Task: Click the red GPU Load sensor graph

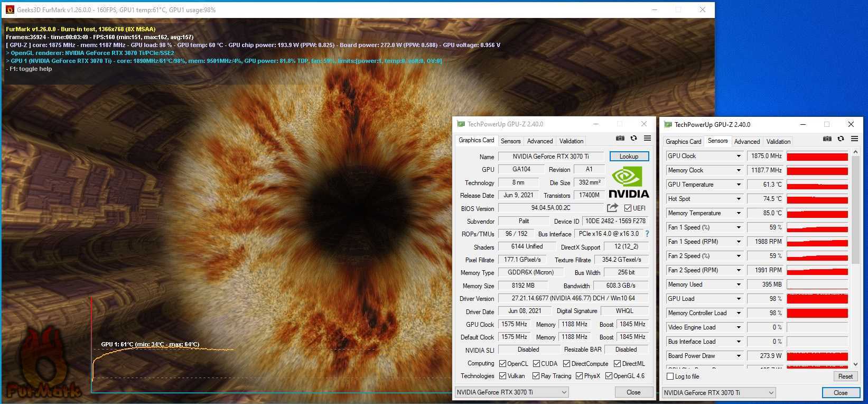Action: coord(817,299)
